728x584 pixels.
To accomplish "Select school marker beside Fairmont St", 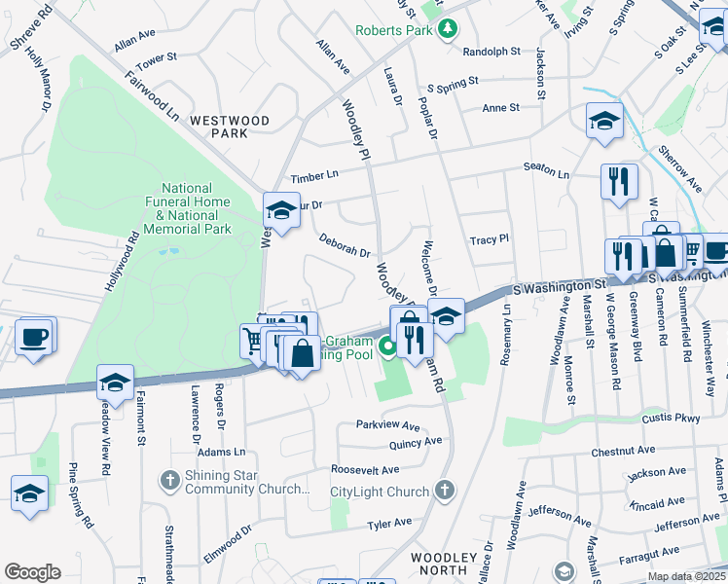I will (x=115, y=384).
